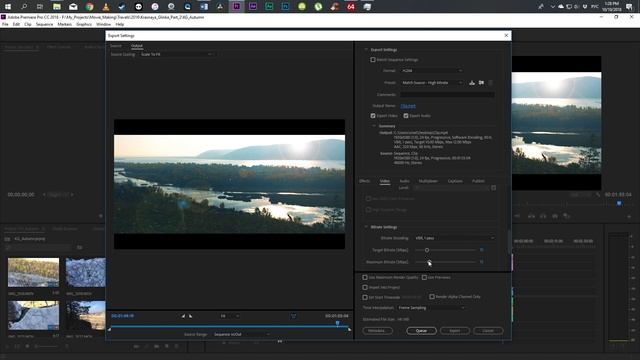Switch to Premiere Pro taskbar icon

point(236,7)
